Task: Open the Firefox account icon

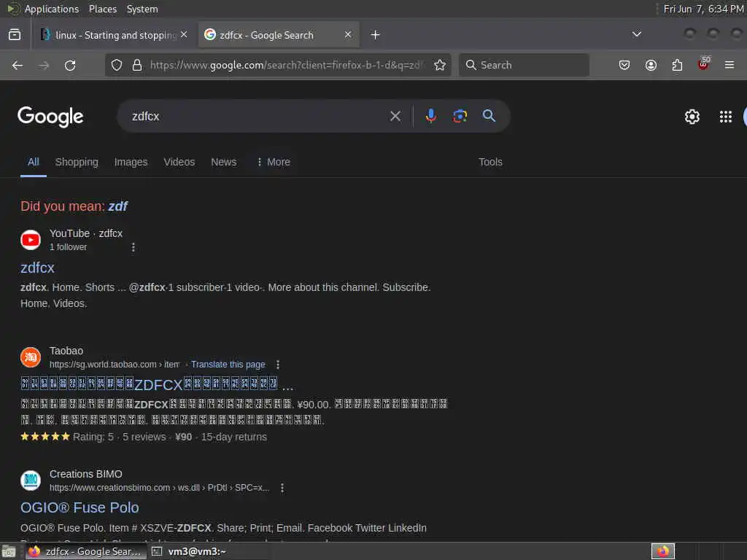Action: tap(651, 65)
